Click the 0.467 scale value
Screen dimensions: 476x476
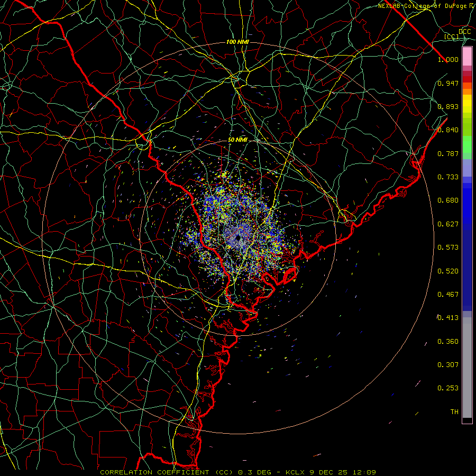click(x=448, y=295)
